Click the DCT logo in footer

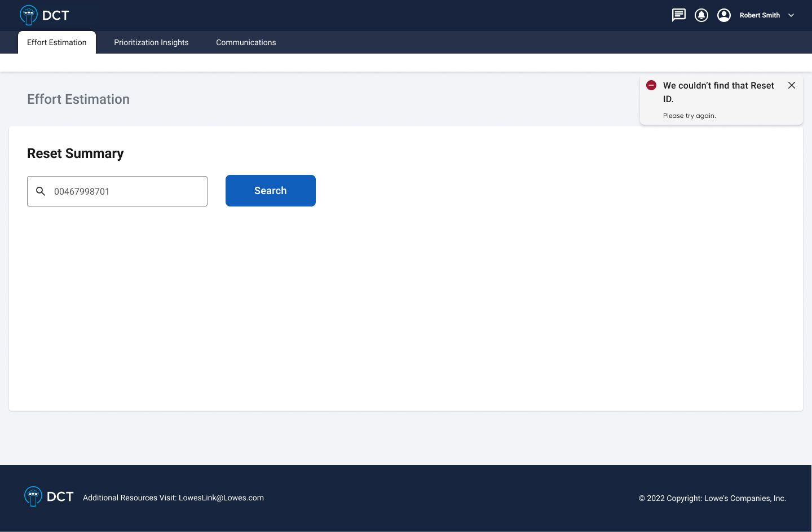(x=49, y=496)
